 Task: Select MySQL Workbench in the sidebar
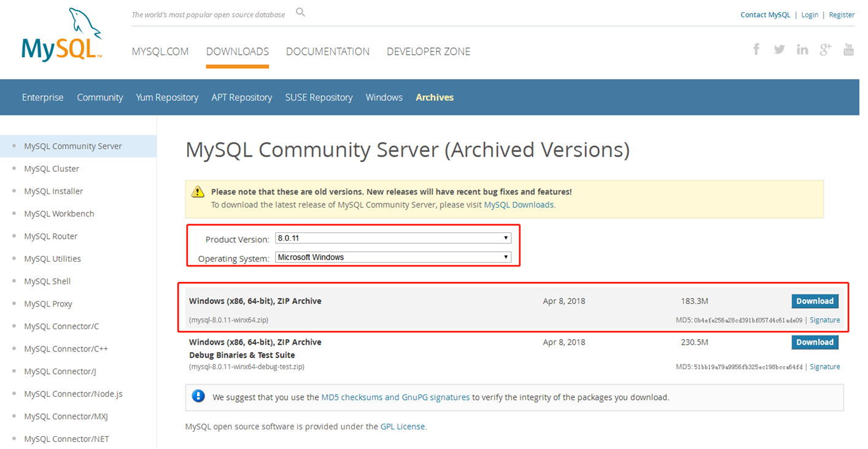tap(59, 214)
